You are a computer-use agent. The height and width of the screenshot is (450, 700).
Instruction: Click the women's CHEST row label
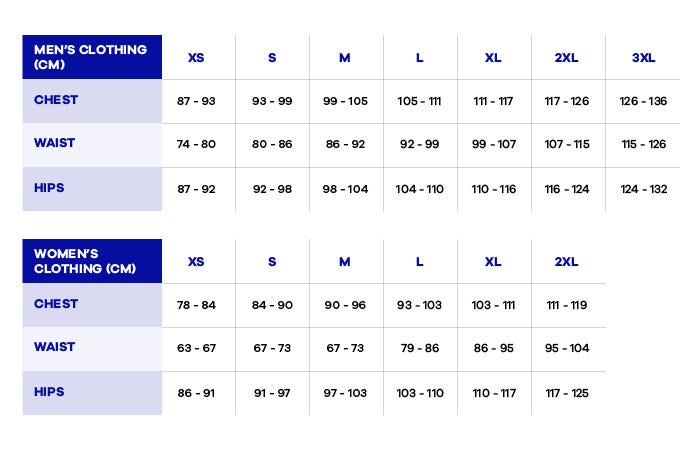(x=56, y=304)
